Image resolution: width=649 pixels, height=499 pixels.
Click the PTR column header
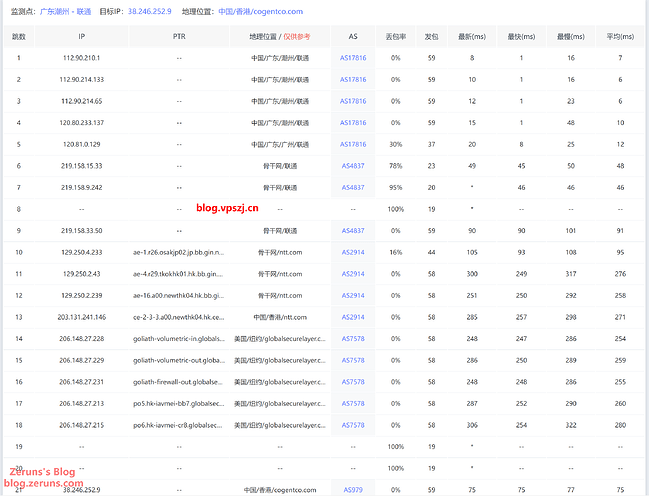[x=179, y=36]
